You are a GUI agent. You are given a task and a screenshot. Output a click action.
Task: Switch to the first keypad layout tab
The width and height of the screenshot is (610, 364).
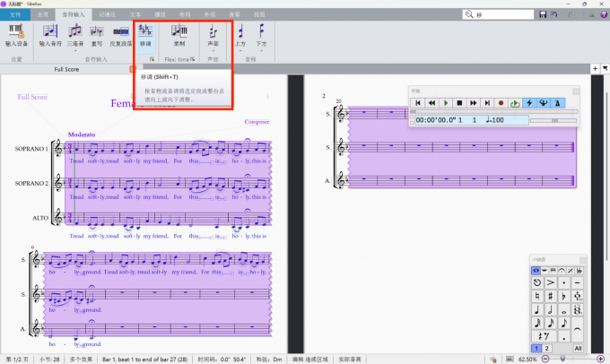coord(536,270)
